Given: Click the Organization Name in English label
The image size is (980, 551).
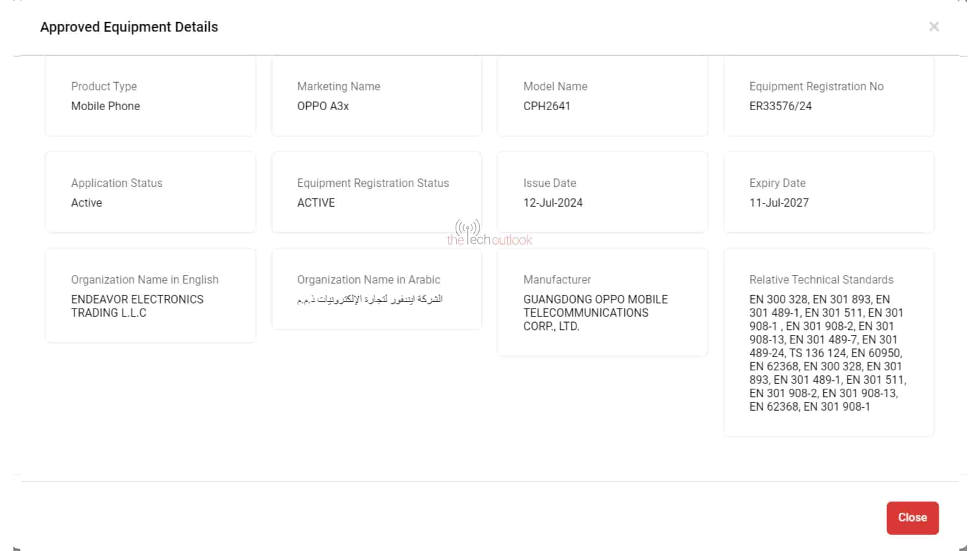Looking at the screenshot, I should (x=145, y=280).
